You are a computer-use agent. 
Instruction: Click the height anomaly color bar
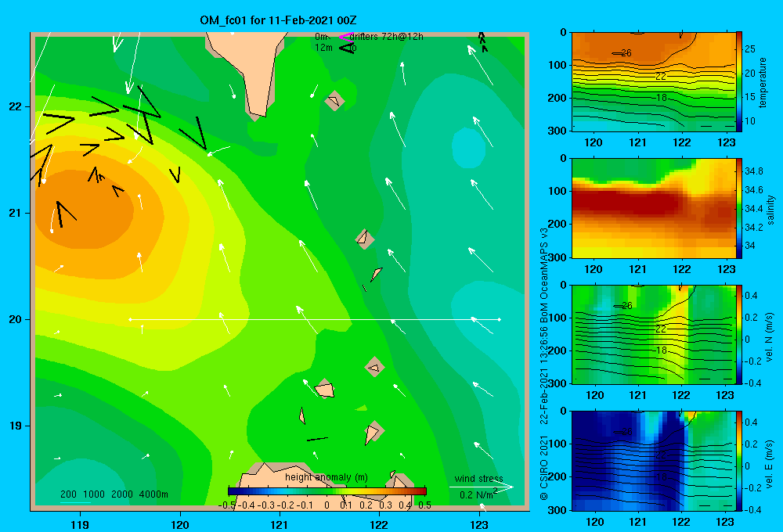click(x=327, y=491)
